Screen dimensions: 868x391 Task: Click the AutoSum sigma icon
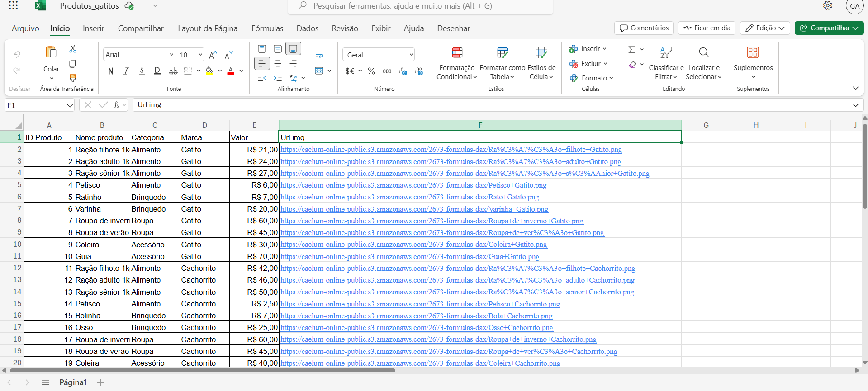[631, 49]
